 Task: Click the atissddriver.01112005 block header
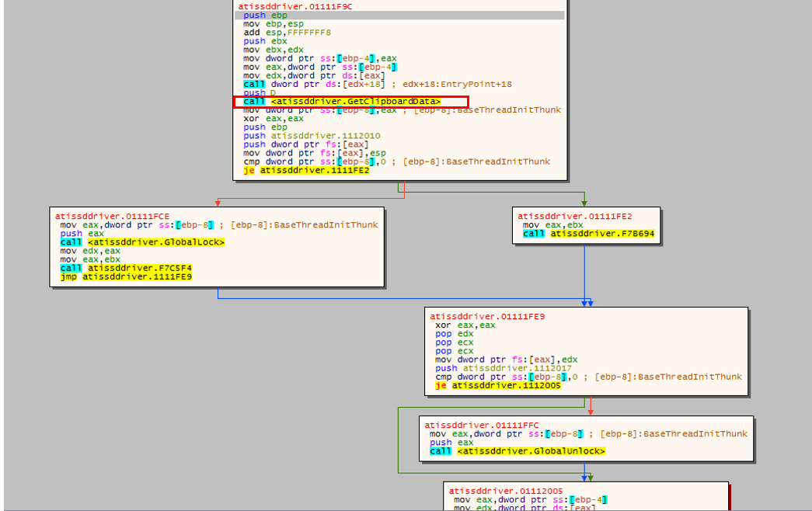pos(505,491)
